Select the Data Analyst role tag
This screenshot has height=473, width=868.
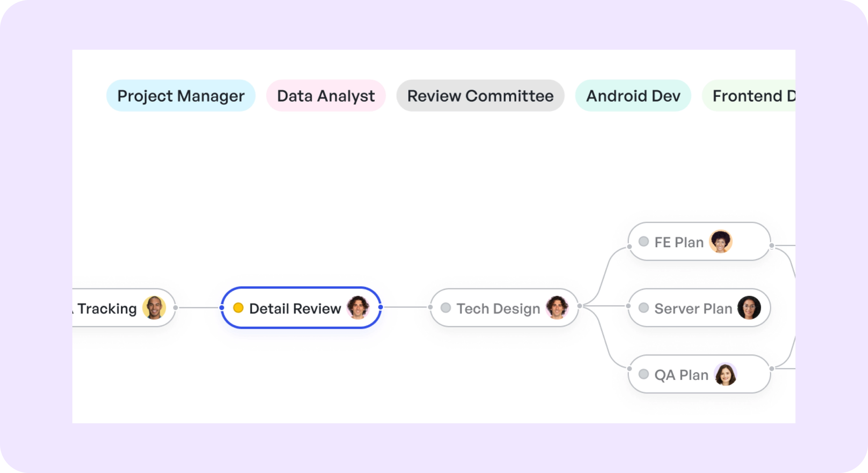[x=326, y=96]
